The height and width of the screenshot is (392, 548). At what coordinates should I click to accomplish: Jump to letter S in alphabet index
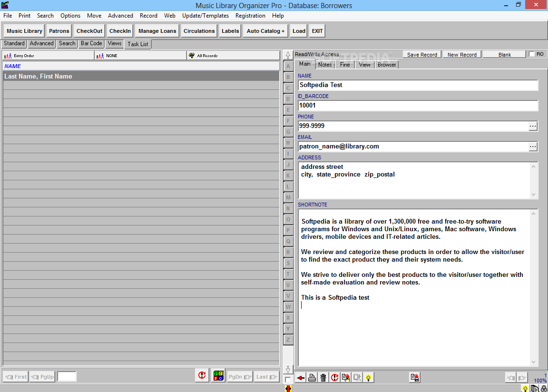[x=288, y=263]
